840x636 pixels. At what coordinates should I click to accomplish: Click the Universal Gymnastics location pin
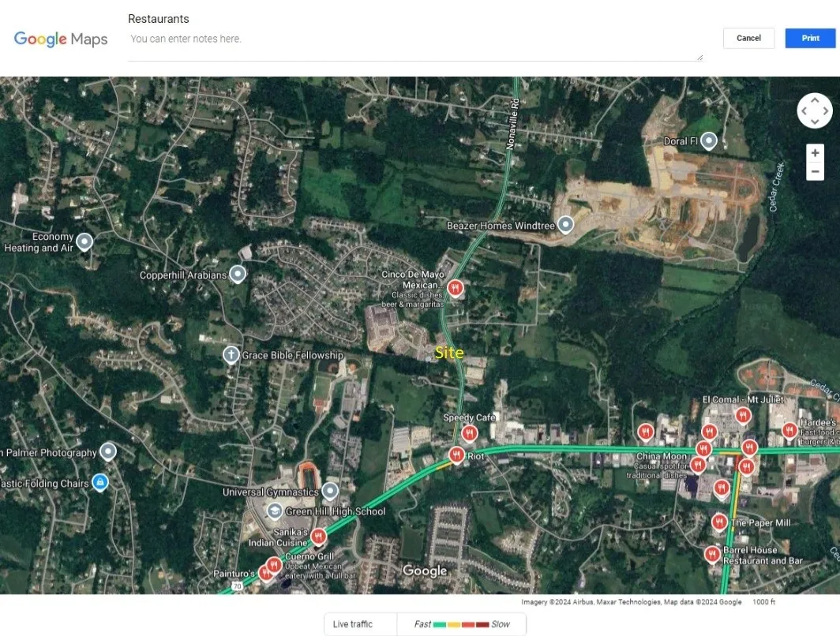[330, 491]
